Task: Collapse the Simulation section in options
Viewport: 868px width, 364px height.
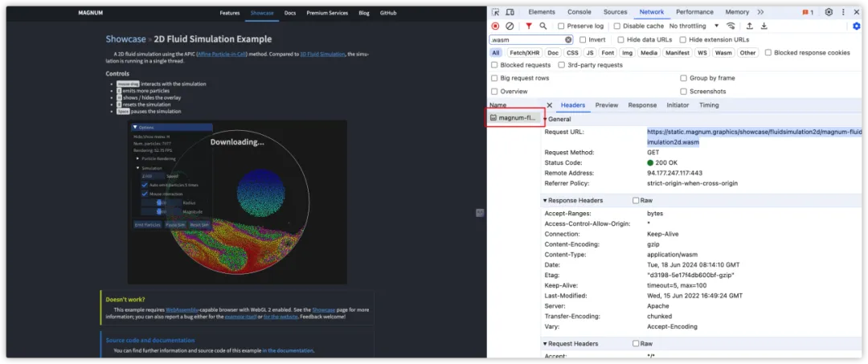Action: pos(138,168)
